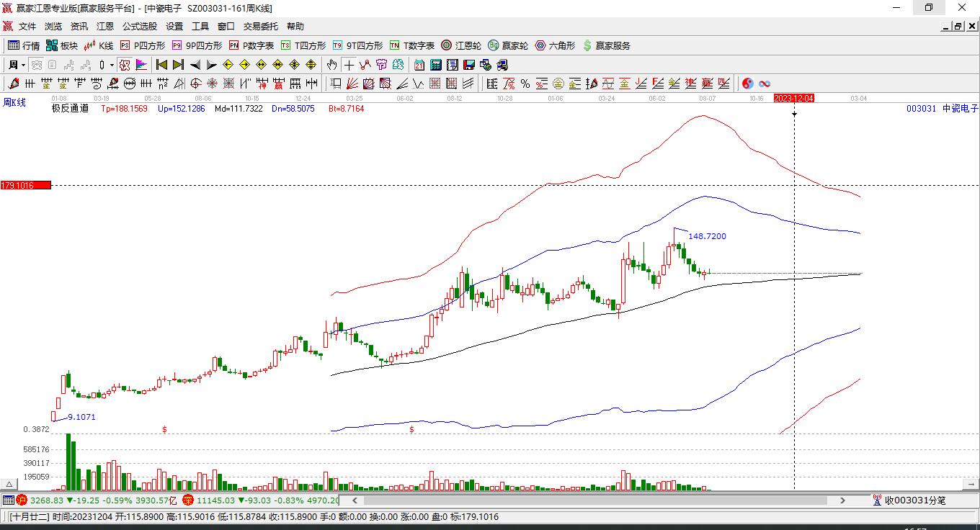Toggle the crosshair cursor tool

(x=349, y=65)
